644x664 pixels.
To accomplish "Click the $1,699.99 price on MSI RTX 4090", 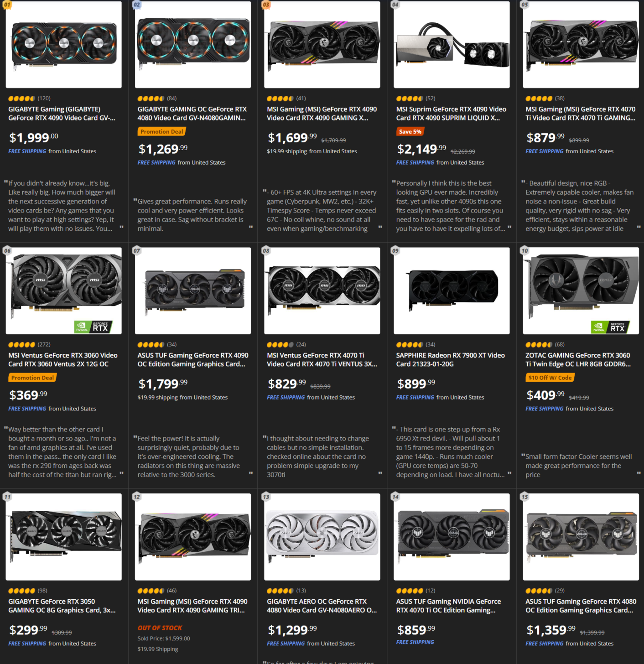I will coord(292,138).
